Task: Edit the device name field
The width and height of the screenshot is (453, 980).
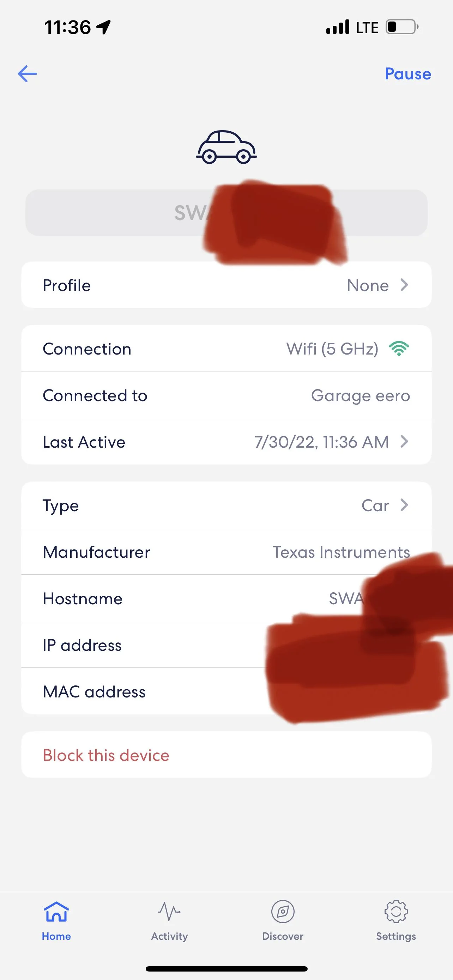Action: point(226,213)
